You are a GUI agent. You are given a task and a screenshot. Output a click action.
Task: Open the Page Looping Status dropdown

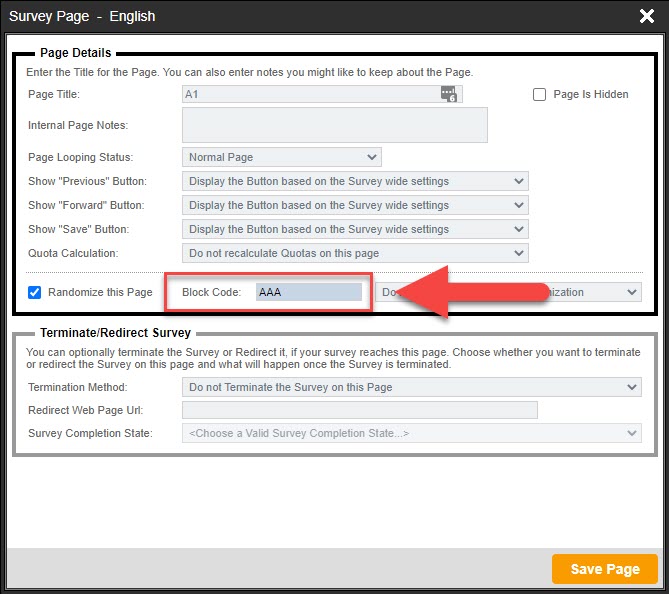click(282, 157)
